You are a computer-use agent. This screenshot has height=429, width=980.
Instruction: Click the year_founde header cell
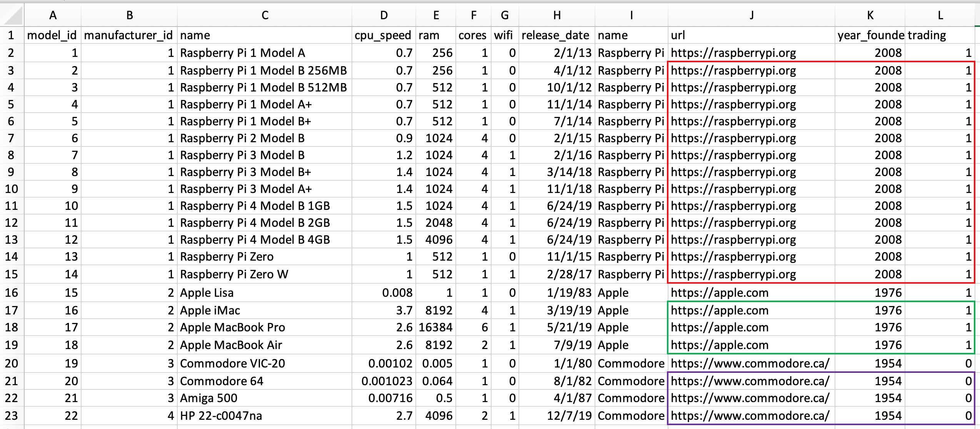(871, 35)
